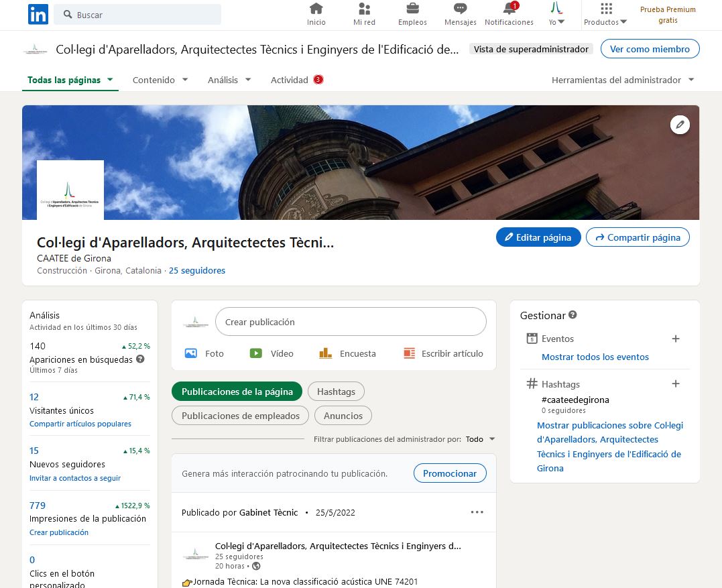722x588 pixels.
Task: Open the 12 Visitantes únicos stat
Action: point(34,397)
